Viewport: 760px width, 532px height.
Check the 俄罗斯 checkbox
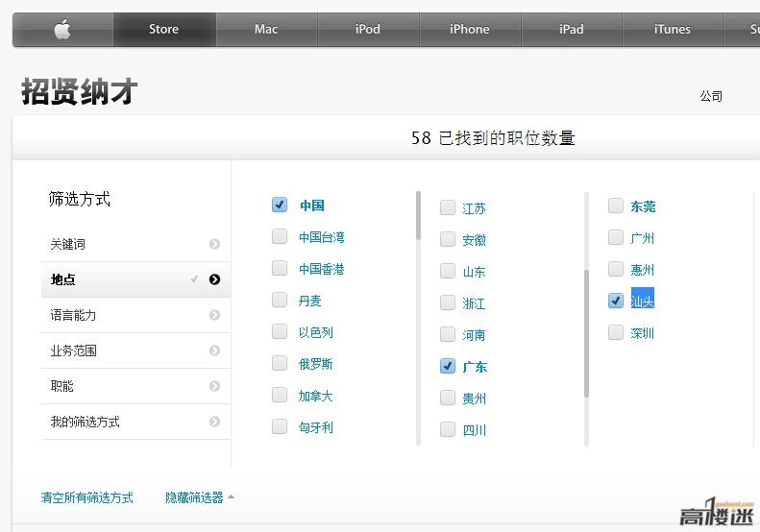(280, 363)
